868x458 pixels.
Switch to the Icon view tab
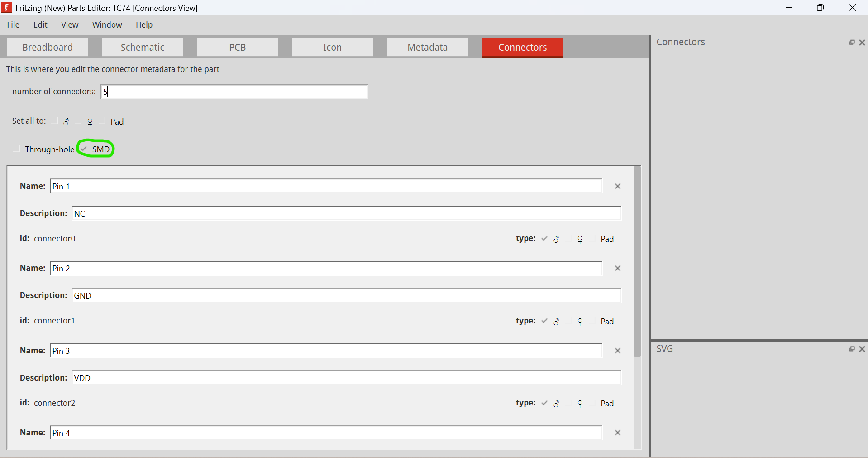333,47
